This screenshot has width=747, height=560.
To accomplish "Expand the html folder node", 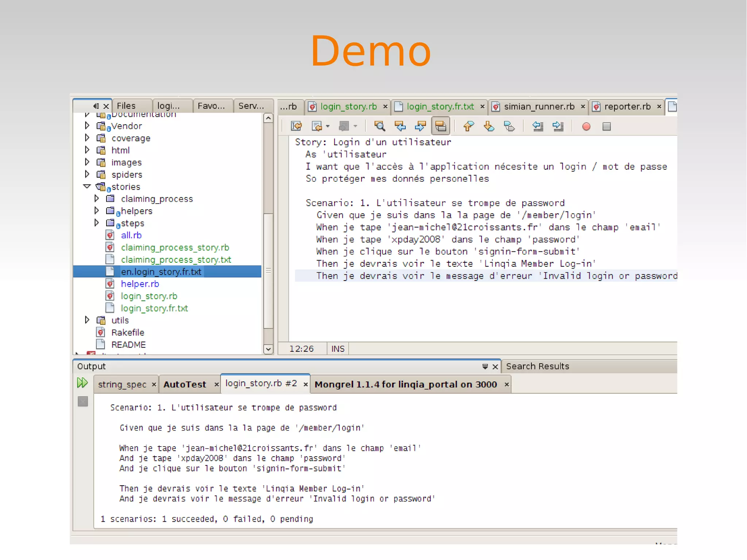I will [x=87, y=150].
